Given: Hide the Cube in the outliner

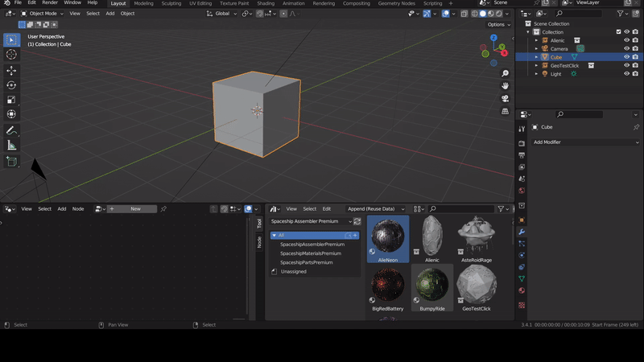Looking at the screenshot, I should pyautogui.click(x=626, y=57).
